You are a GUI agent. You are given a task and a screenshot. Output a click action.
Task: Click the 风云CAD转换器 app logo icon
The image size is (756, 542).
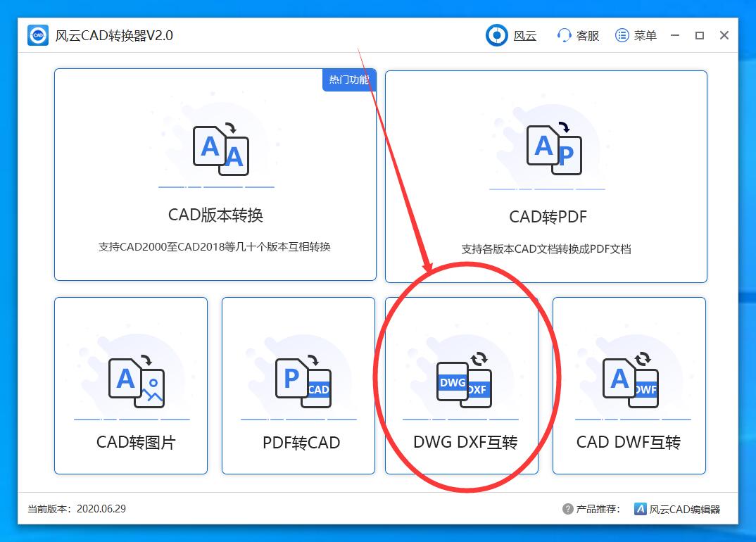[38, 35]
